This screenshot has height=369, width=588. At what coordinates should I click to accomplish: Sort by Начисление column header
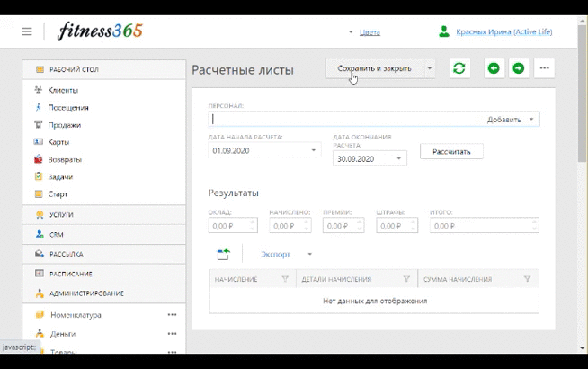click(236, 279)
